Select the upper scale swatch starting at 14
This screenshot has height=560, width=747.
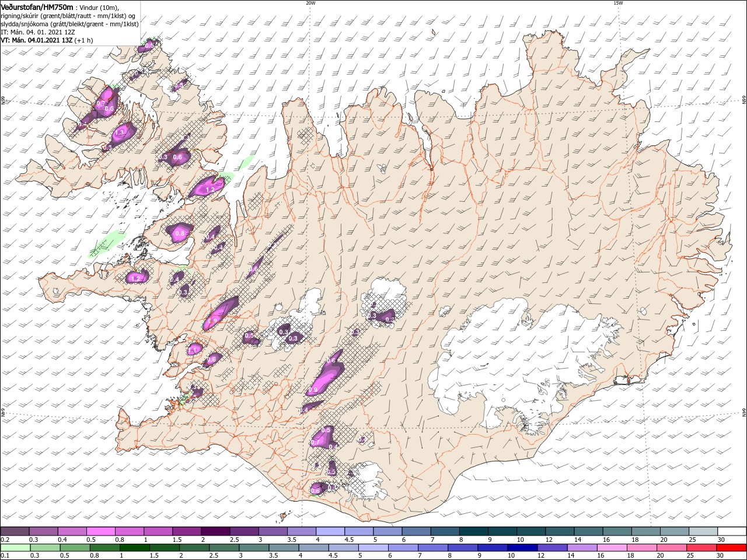coord(588,531)
